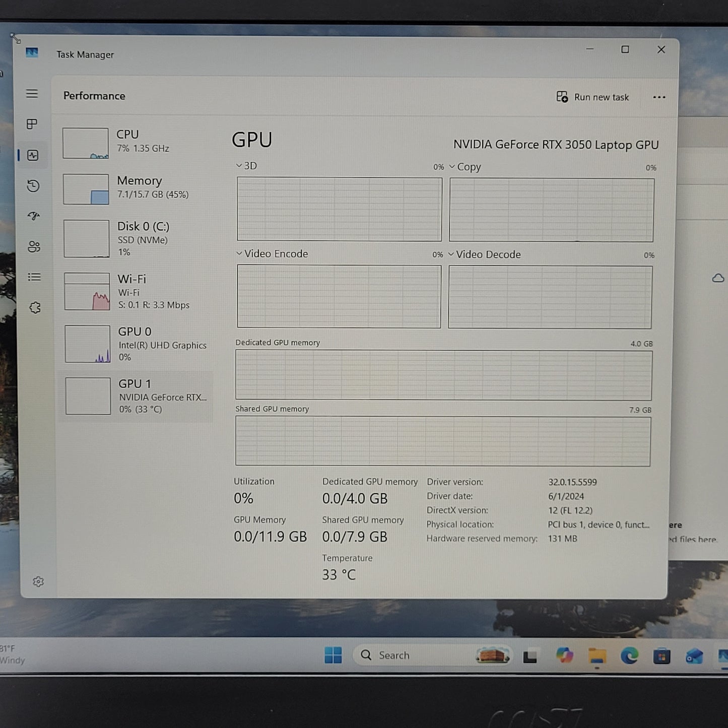Open the Services page puzzle icon

35,308
